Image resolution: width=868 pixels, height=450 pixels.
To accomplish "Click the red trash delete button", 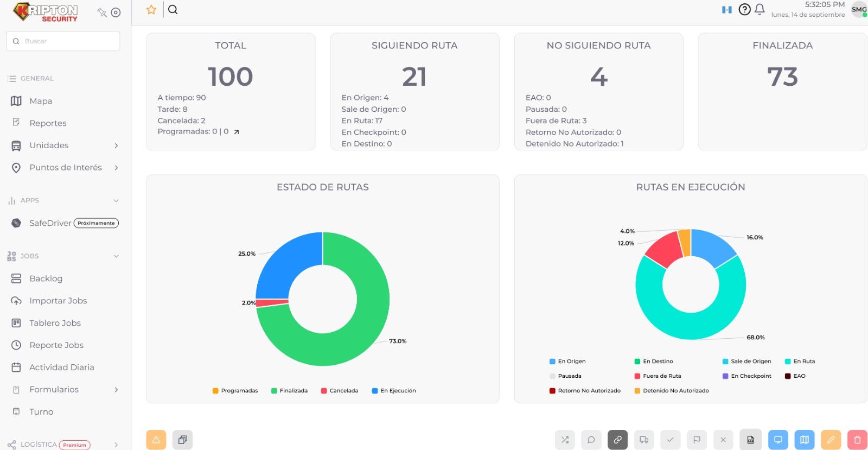I will click(858, 440).
